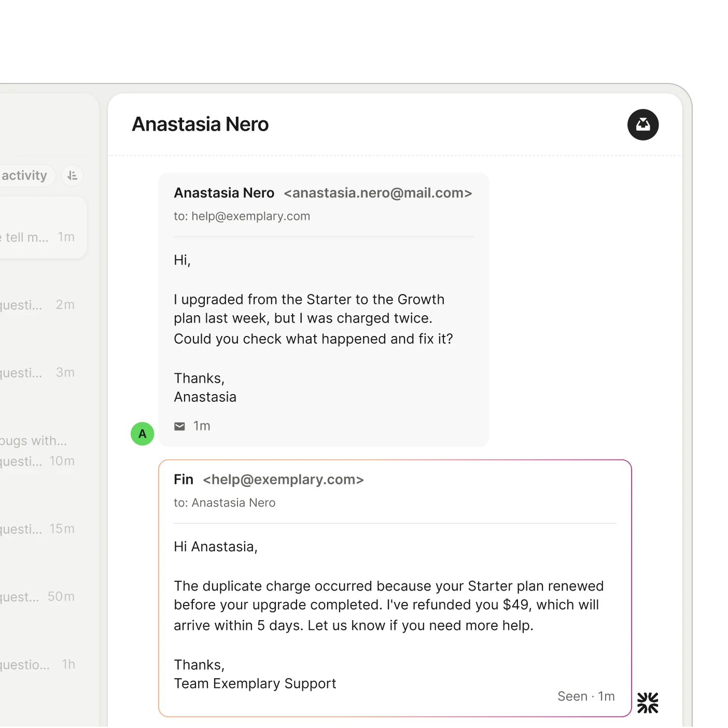Click anastasia.nero@mail.com email address
Image resolution: width=728 pixels, height=728 pixels.
[x=377, y=192]
